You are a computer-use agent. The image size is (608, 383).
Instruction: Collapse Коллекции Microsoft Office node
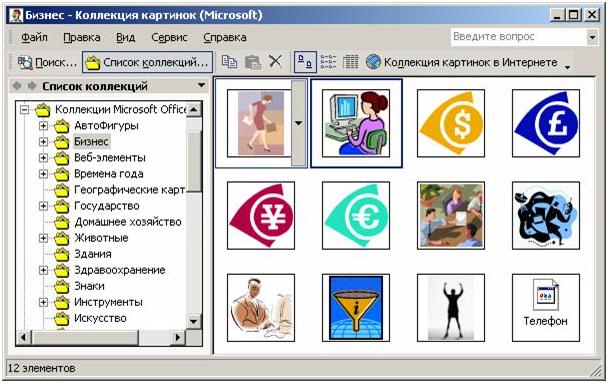tap(24, 110)
